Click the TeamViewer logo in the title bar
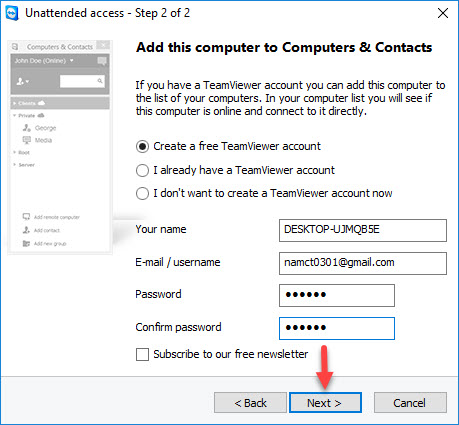The image size is (459, 425). click(12, 13)
